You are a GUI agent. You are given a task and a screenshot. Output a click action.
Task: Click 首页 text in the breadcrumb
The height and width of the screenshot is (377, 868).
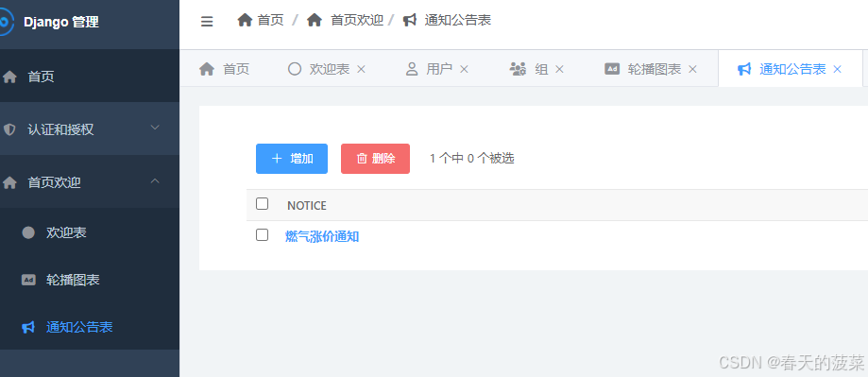click(x=271, y=21)
